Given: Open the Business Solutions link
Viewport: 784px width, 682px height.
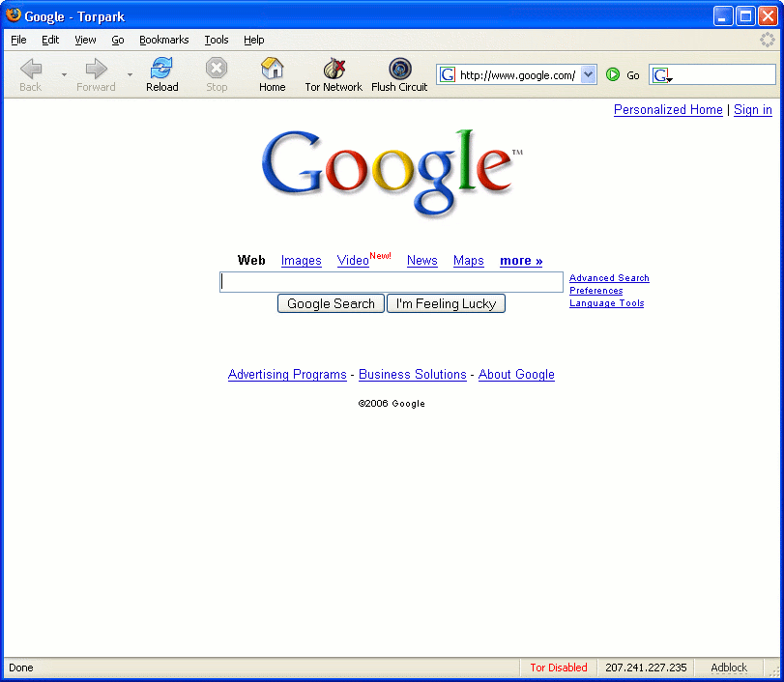Looking at the screenshot, I should tap(413, 374).
